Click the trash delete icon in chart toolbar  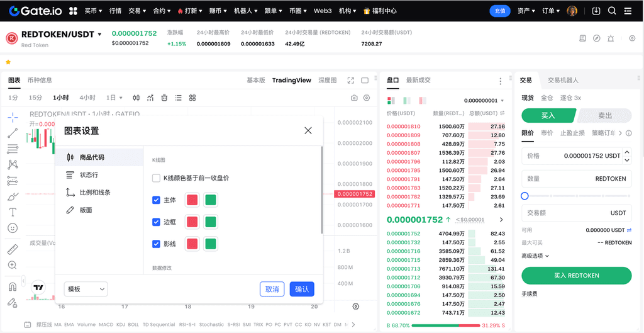164,98
